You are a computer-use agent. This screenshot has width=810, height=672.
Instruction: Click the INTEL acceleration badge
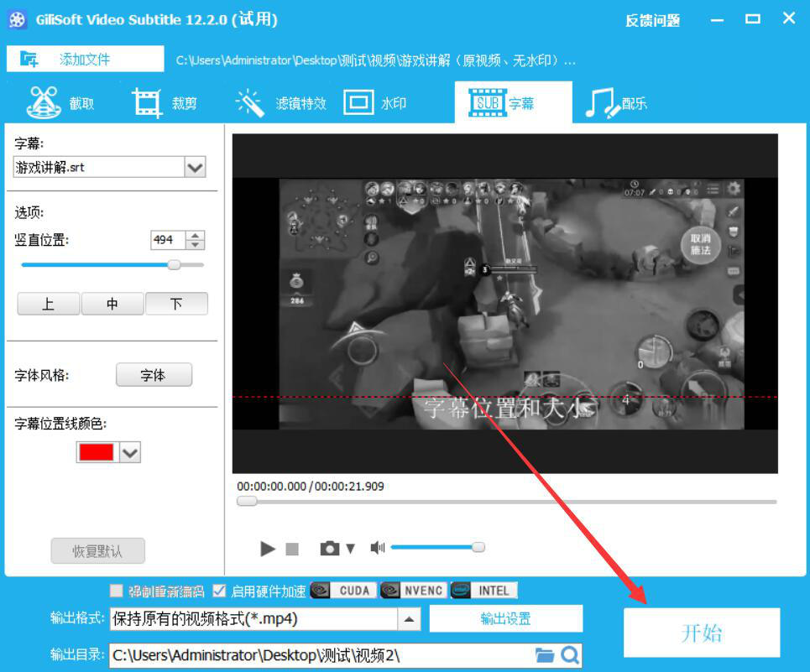click(484, 591)
